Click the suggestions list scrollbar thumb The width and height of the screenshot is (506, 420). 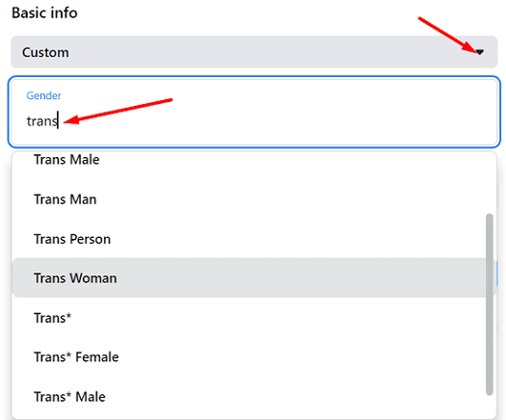coord(490,303)
